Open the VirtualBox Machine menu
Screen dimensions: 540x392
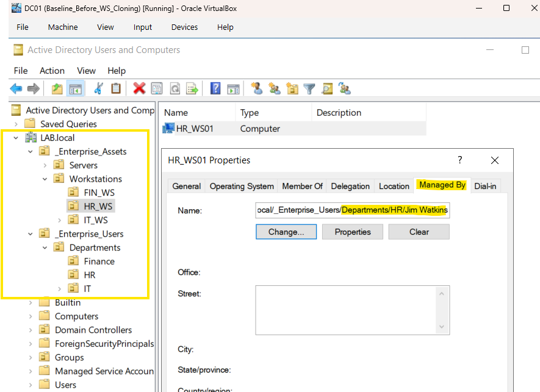pyautogui.click(x=63, y=27)
